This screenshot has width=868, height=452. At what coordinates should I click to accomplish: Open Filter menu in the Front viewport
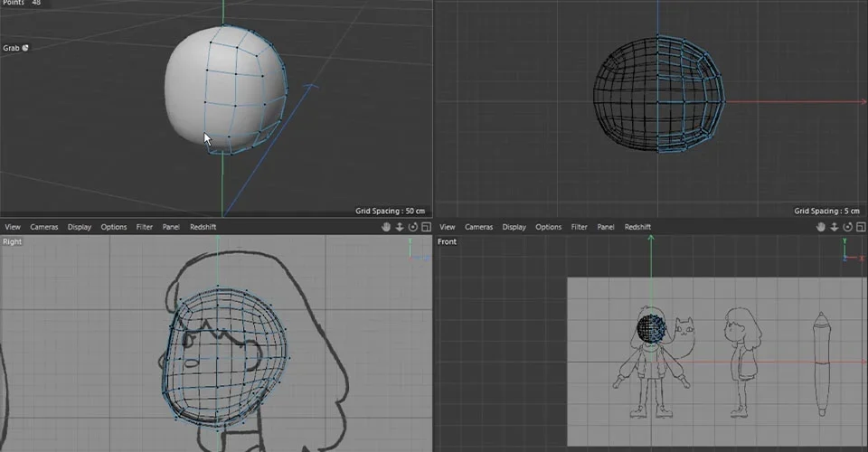click(579, 227)
